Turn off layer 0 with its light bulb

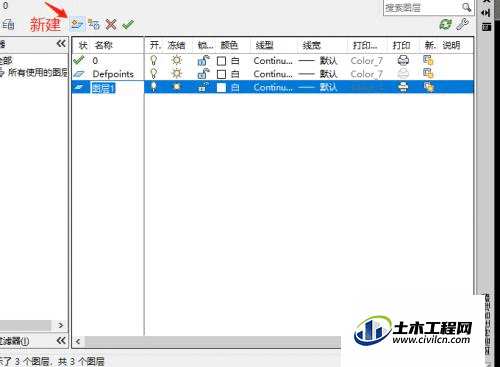[154, 60]
